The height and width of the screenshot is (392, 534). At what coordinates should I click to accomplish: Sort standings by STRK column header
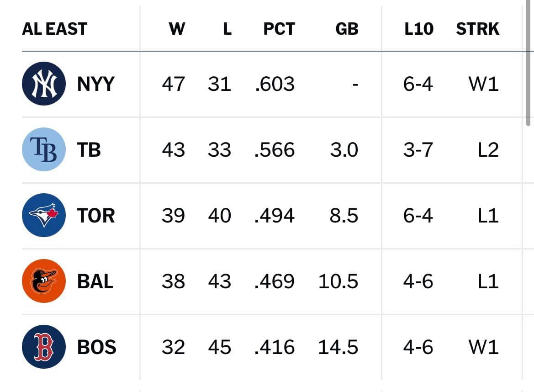point(477,29)
